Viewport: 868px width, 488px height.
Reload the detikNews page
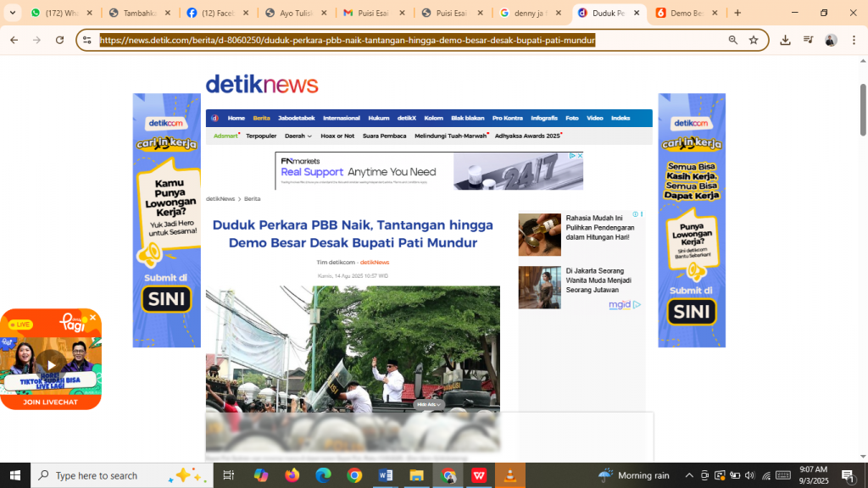(x=59, y=40)
